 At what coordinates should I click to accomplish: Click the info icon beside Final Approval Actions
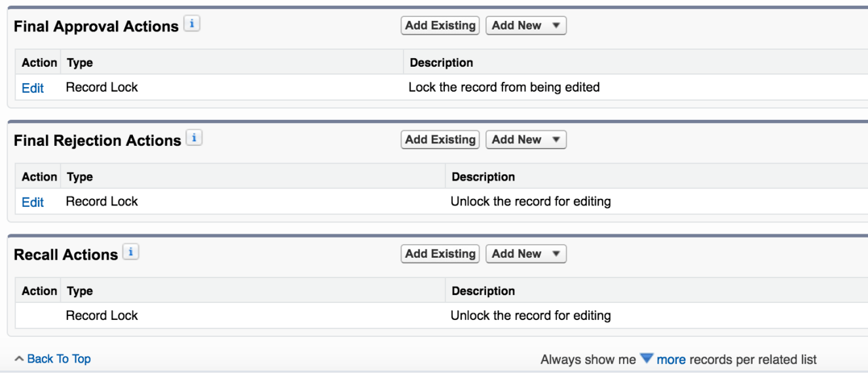pyautogui.click(x=193, y=25)
